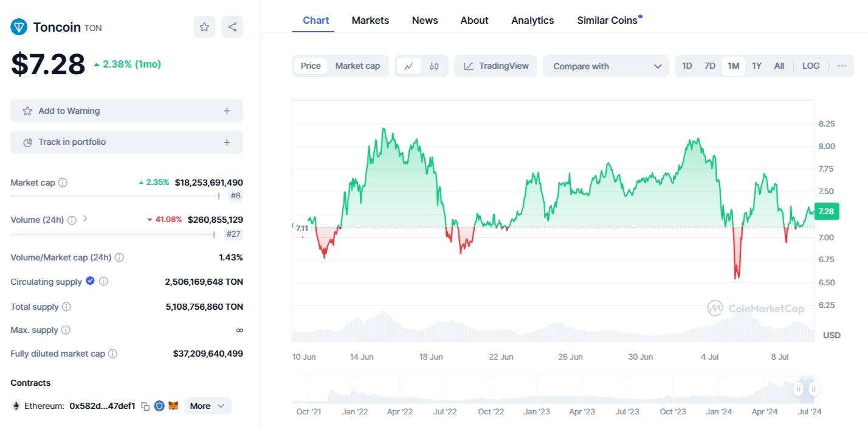Open Total supply info icon
Viewport: 868px width, 429px height.
pos(66,307)
